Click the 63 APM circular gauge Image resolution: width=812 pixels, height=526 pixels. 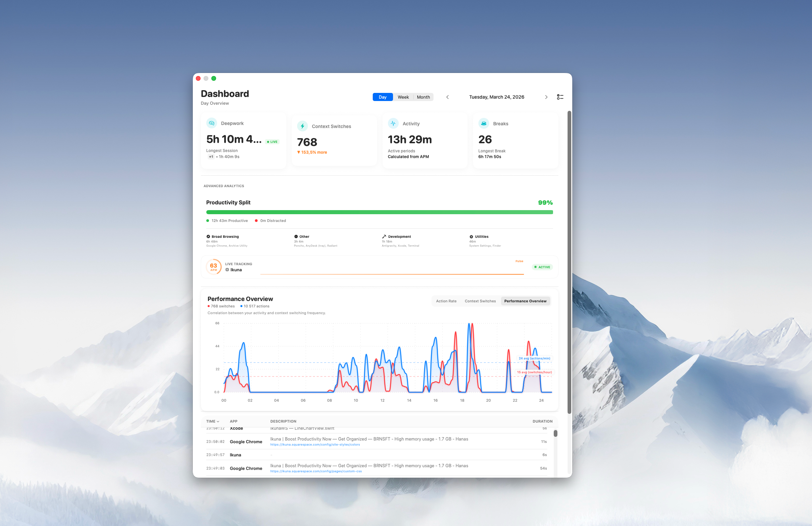click(x=214, y=267)
